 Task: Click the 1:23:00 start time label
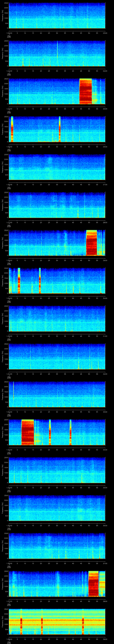pyautogui.click(x=9, y=71)
